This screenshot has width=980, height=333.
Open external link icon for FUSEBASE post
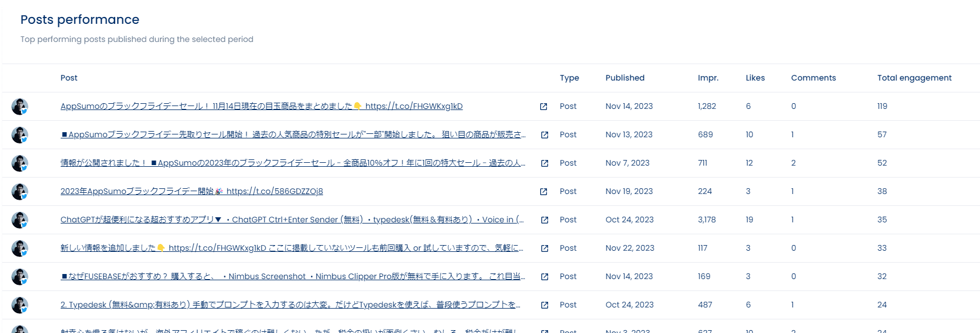point(545,277)
